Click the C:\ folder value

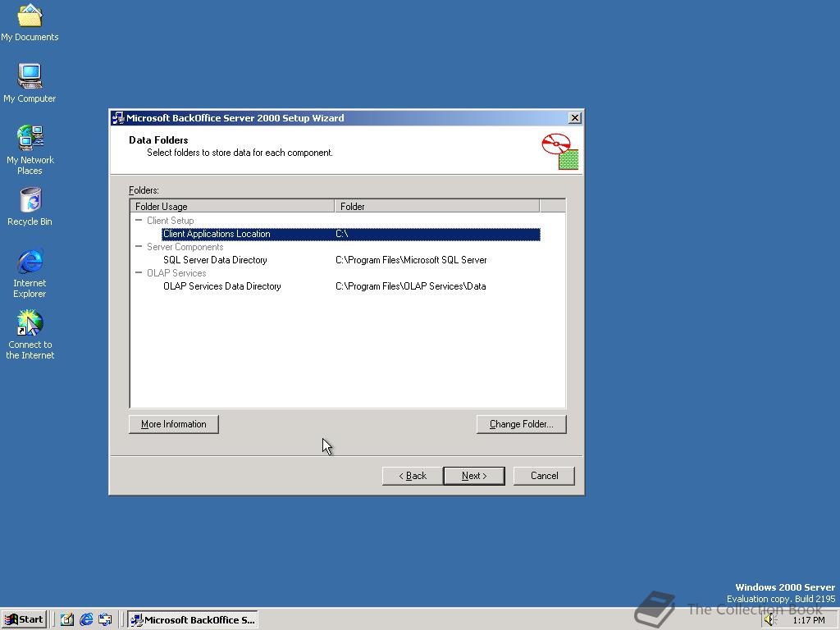click(x=342, y=234)
